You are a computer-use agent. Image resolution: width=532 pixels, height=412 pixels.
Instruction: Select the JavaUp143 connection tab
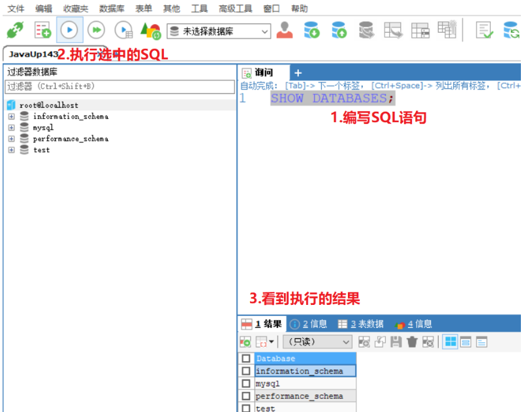click(x=33, y=54)
